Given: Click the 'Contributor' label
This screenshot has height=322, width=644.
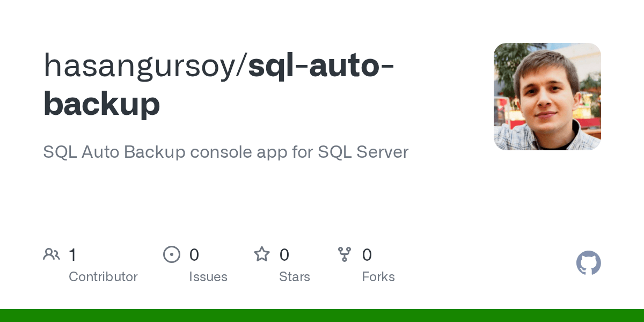Looking at the screenshot, I should [103, 277].
